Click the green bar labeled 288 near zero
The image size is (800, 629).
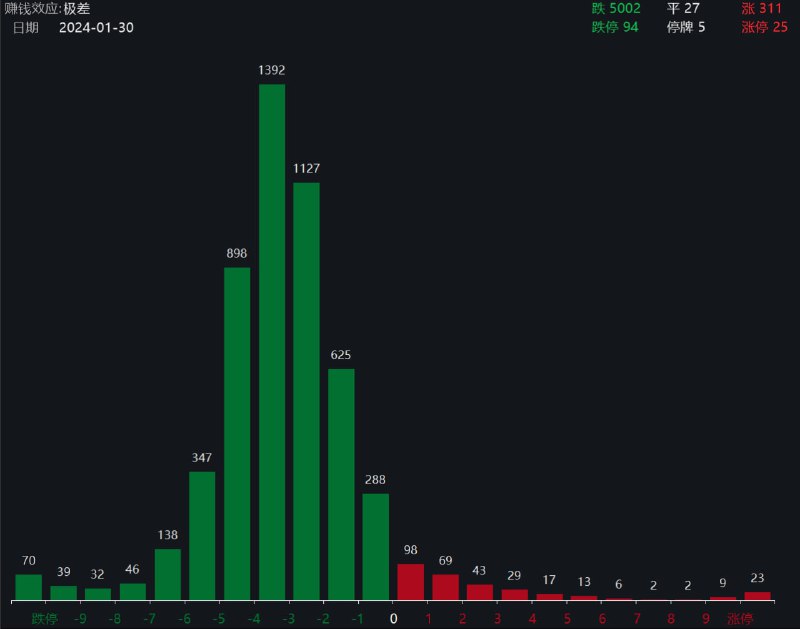[x=374, y=550]
